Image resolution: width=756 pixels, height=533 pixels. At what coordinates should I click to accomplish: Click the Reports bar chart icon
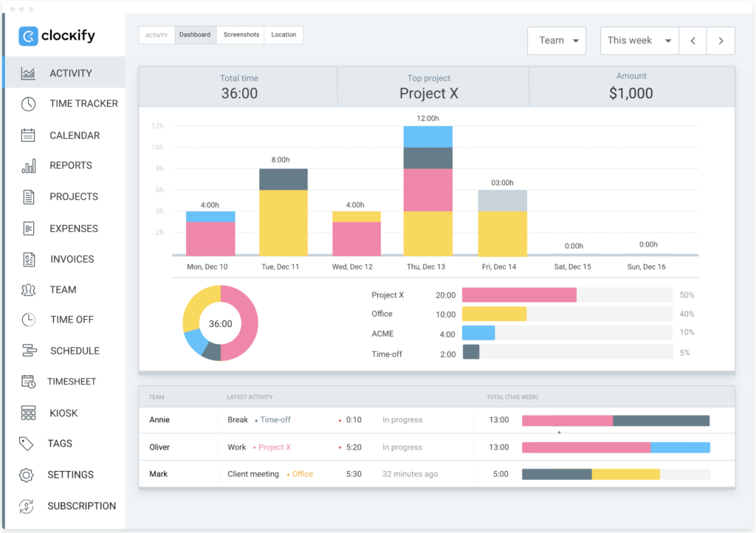pyautogui.click(x=29, y=166)
